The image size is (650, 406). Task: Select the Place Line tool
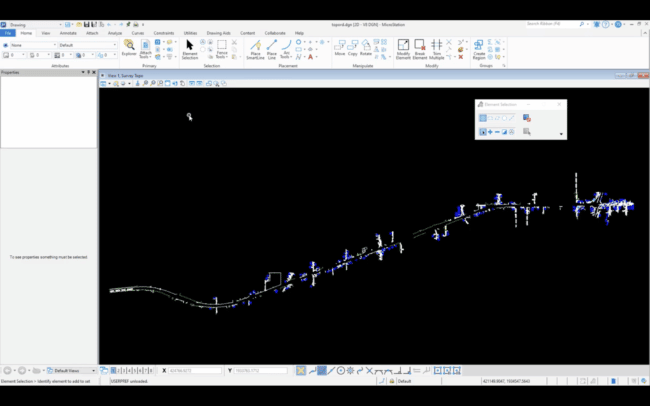[x=272, y=49]
